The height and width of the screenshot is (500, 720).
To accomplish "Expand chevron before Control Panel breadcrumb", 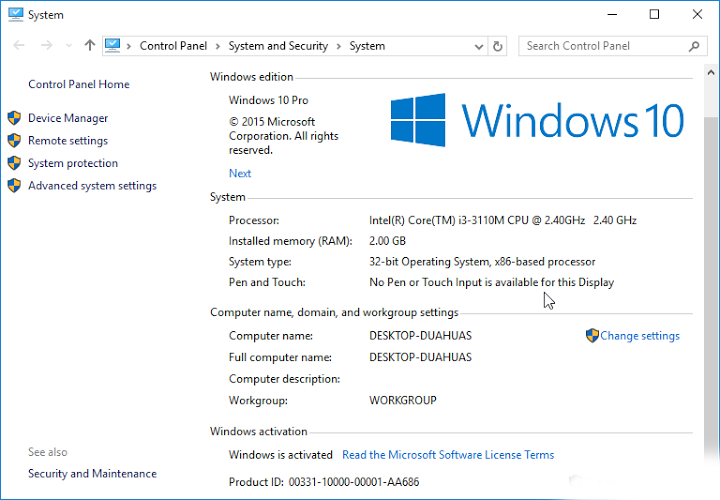I will [129, 46].
